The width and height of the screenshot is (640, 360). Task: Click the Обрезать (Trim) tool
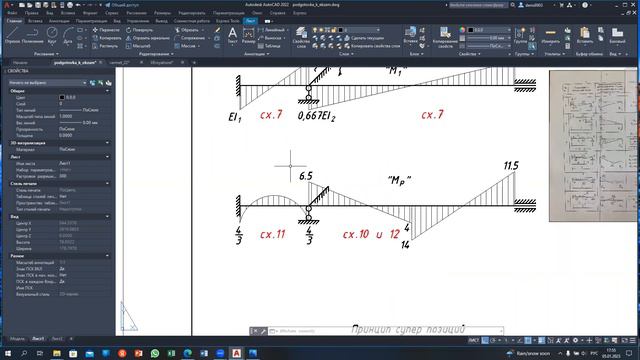(187, 30)
